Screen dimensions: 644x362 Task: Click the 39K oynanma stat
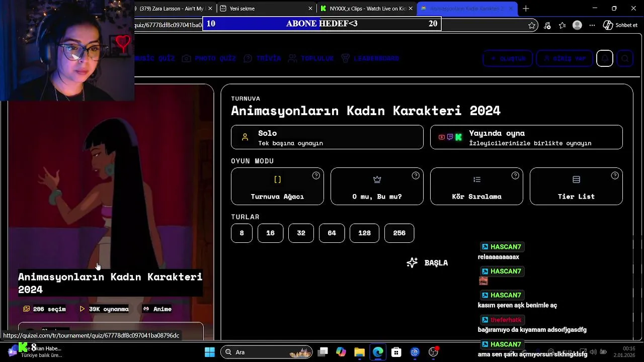tap(104, 309)
